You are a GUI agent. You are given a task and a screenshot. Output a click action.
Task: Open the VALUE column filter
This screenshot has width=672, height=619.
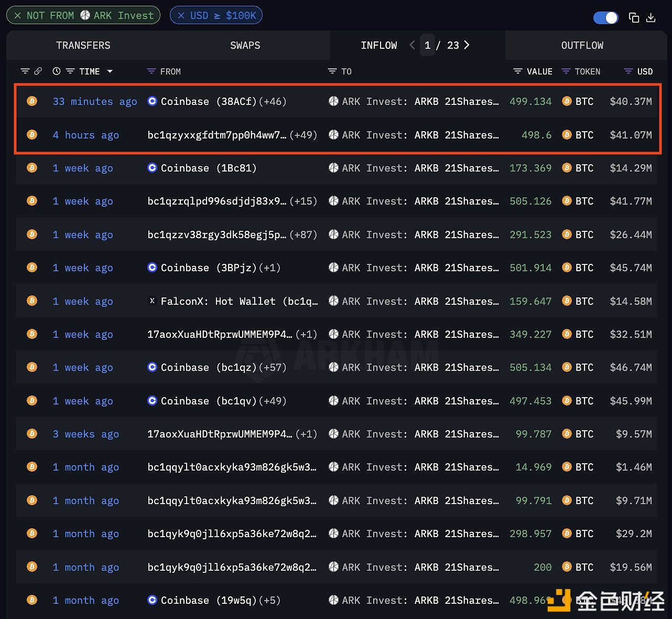(x=518, y=71)
